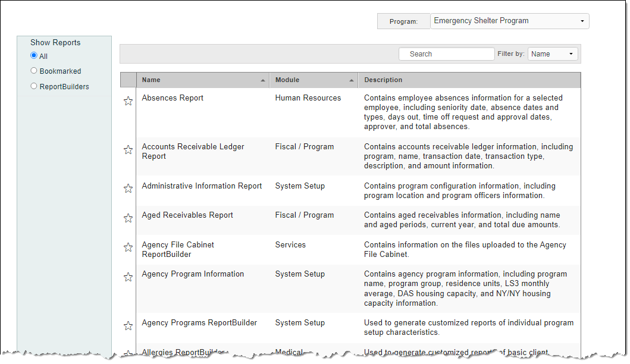Click Fiscal / Program in Accounts Receivable row

305,147
